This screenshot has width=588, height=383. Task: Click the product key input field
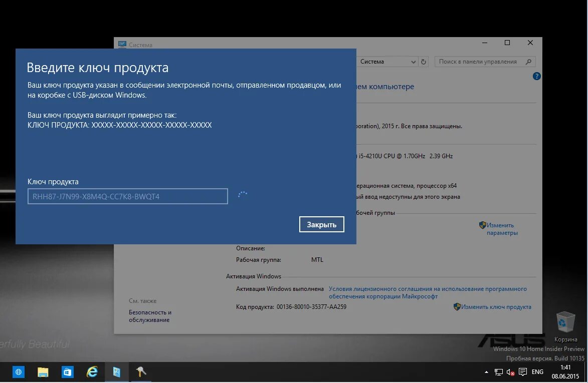pyautogui.click(x=127, y=196)
